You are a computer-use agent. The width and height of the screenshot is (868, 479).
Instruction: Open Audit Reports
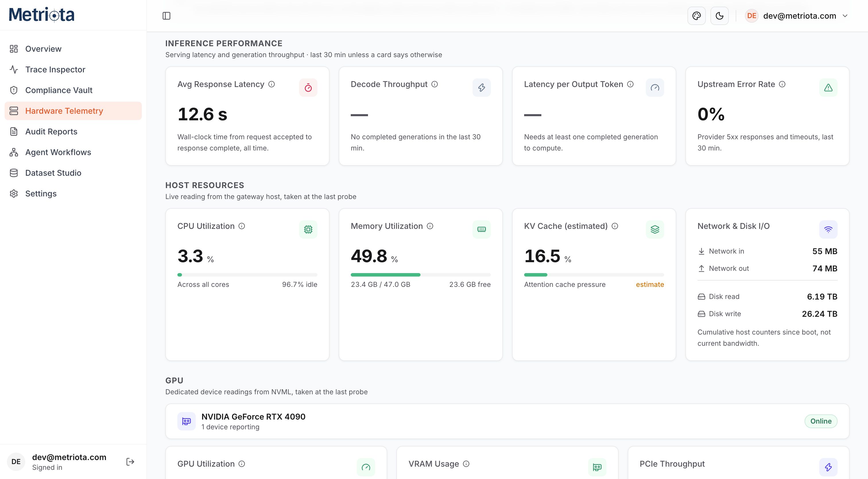point(73,132)
